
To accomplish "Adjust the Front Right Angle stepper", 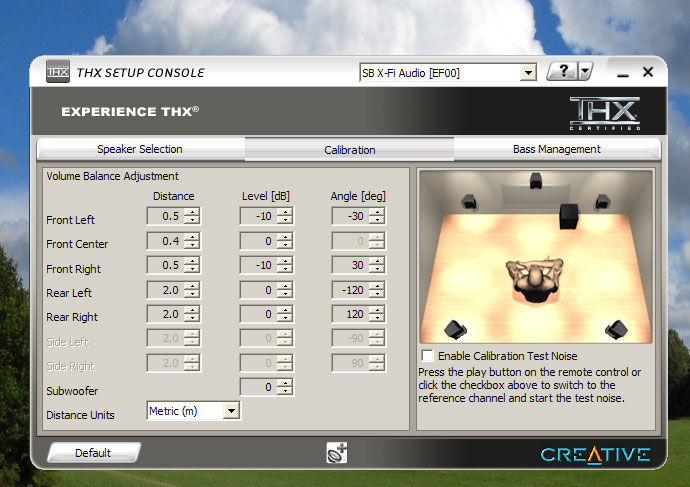I will pos(377,265).
